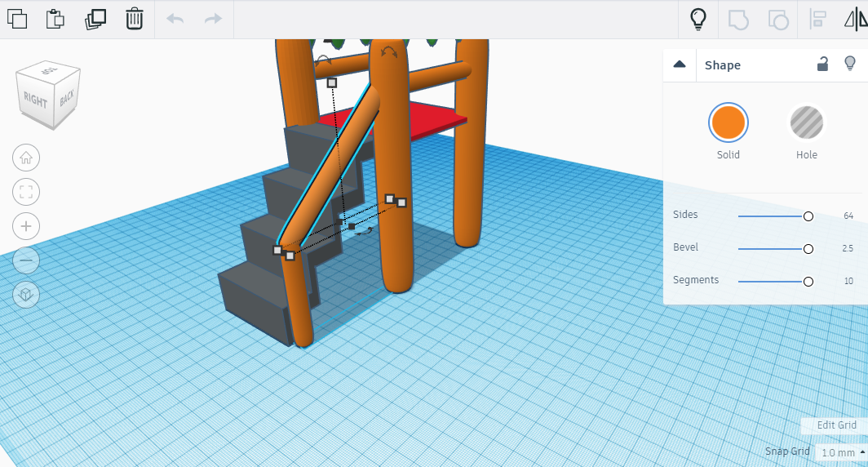The height and width of the screenshot is (467, 868).
Task: Delete selection with trash can icon
Action: (134, 19)
